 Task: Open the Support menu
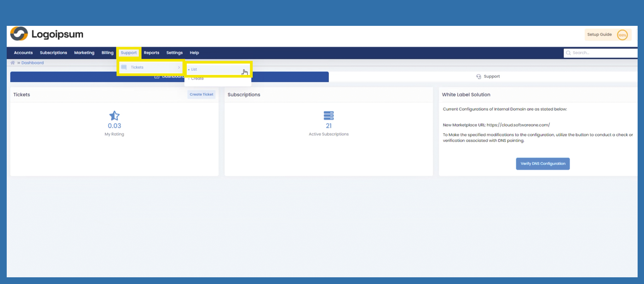tap(129, 53)
